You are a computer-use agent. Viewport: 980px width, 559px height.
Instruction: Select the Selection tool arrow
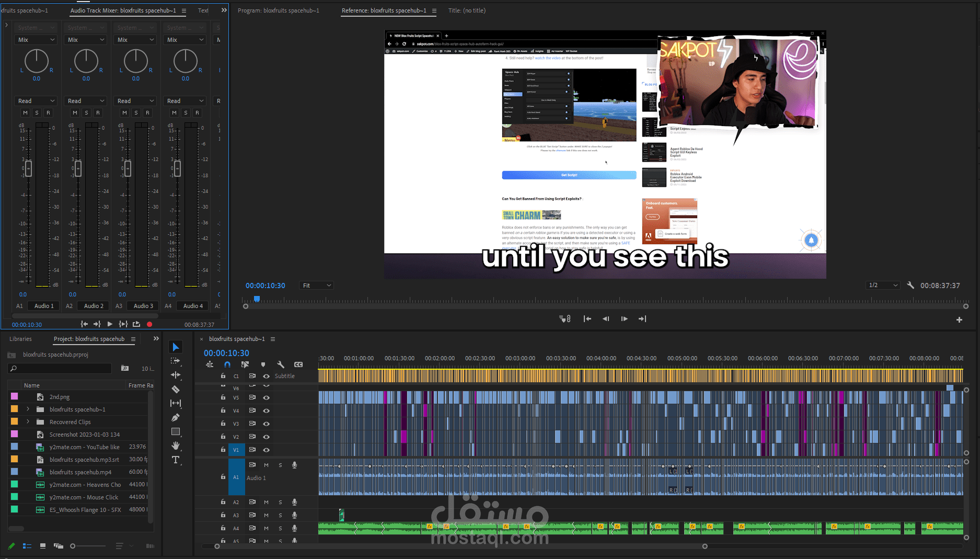click(x=176, y=347)
